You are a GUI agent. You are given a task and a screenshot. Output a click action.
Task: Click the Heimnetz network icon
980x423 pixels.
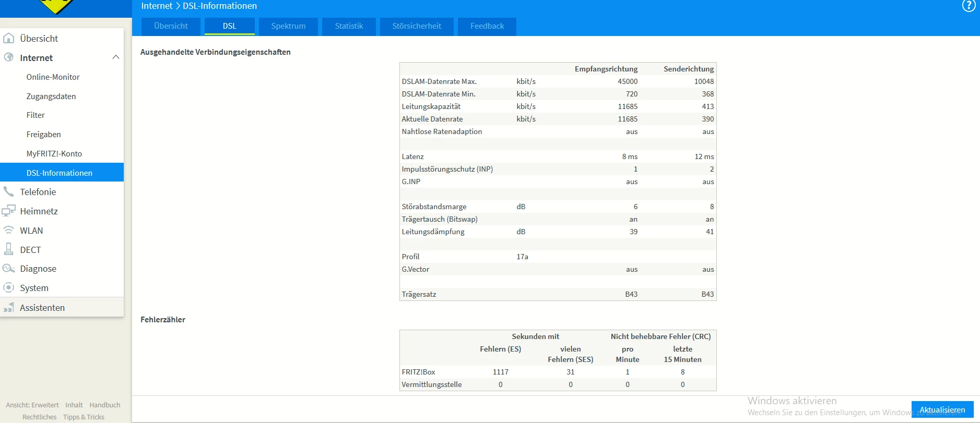click(9, 211)
